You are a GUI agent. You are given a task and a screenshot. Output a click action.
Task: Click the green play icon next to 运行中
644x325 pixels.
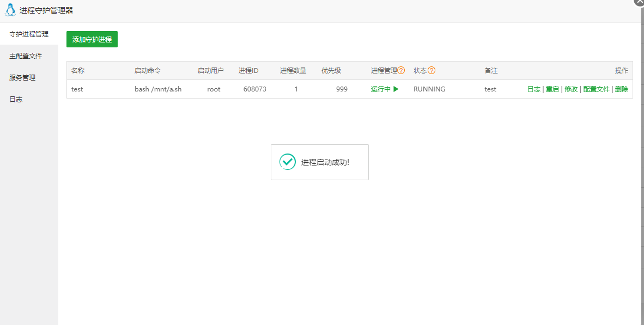(395, 89)
